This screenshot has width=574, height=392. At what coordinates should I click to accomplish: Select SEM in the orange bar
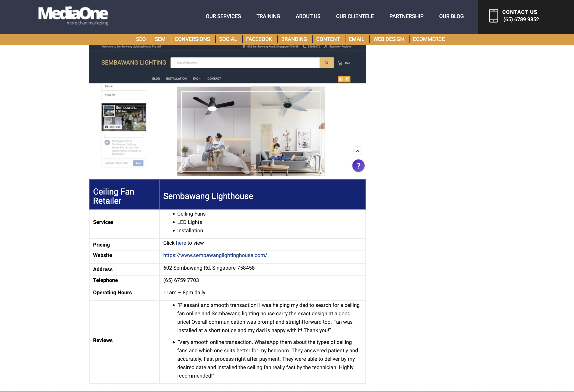pyautogui.click(x=160, y=39)
